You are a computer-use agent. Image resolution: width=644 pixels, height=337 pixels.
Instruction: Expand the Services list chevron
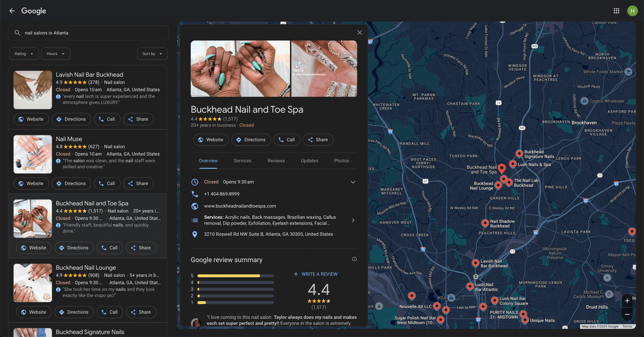[x=353, y=220]
